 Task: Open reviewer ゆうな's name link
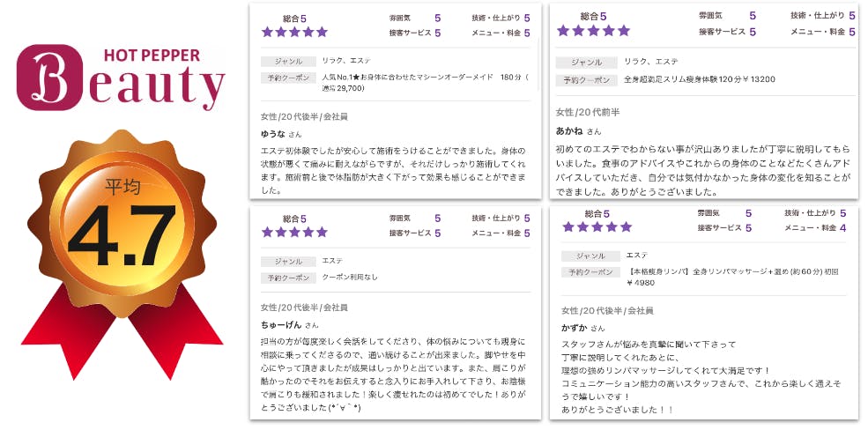tap(273, 135)
